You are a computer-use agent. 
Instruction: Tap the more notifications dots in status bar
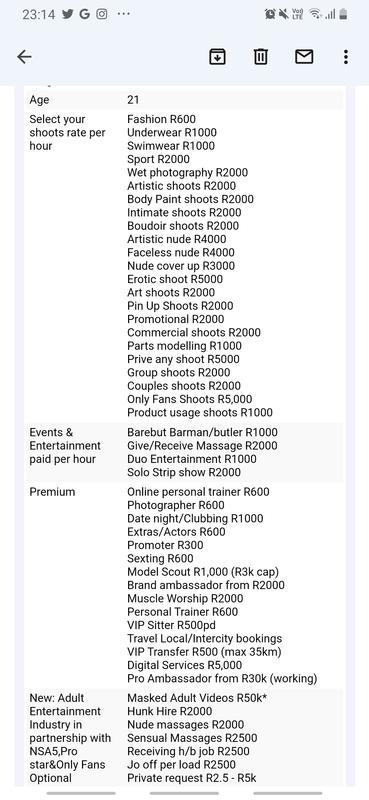pyautogui.click(x=124, y=14)
